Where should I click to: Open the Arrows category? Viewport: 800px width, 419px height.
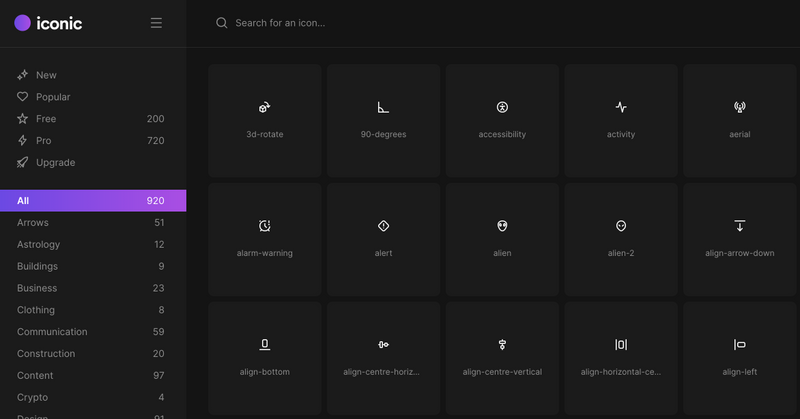coord(93,223)
